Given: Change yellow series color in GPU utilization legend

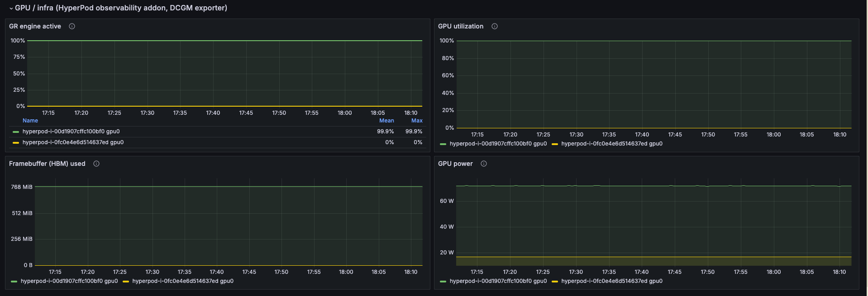Looking at the screenshot, I should (555, 144).
